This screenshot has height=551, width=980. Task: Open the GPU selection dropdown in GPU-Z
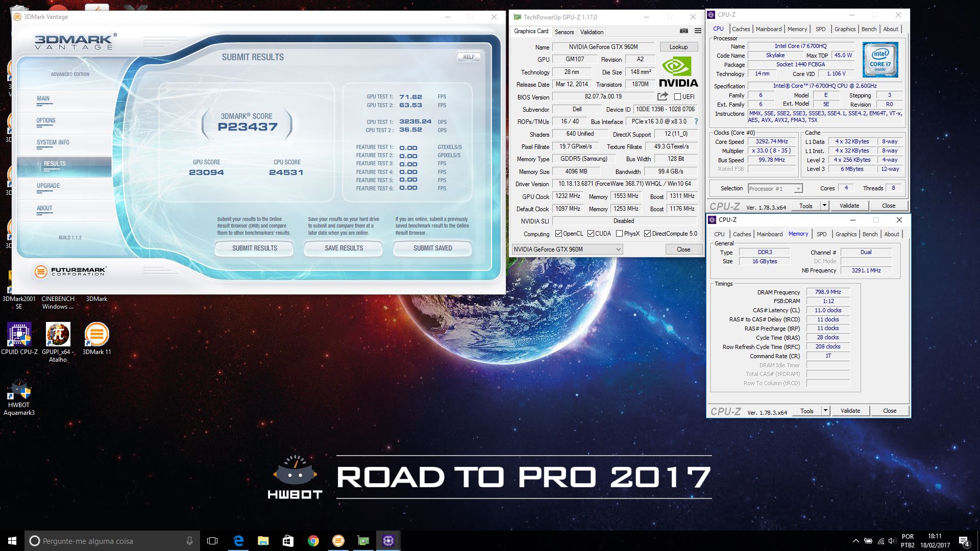[x=567, y=249]
